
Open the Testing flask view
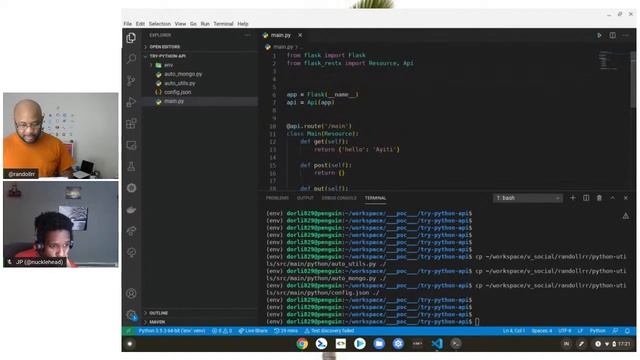click(131, 167)
